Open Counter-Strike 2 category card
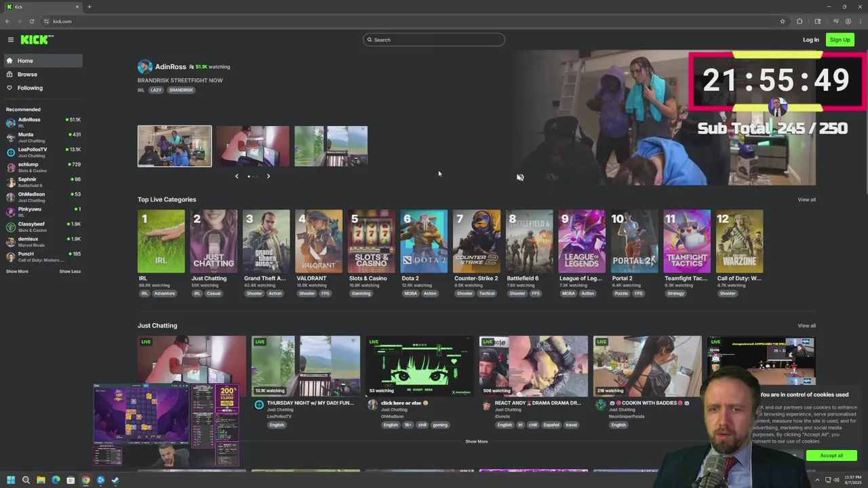This screenshot has height=488, width=868. click(477, 241)
